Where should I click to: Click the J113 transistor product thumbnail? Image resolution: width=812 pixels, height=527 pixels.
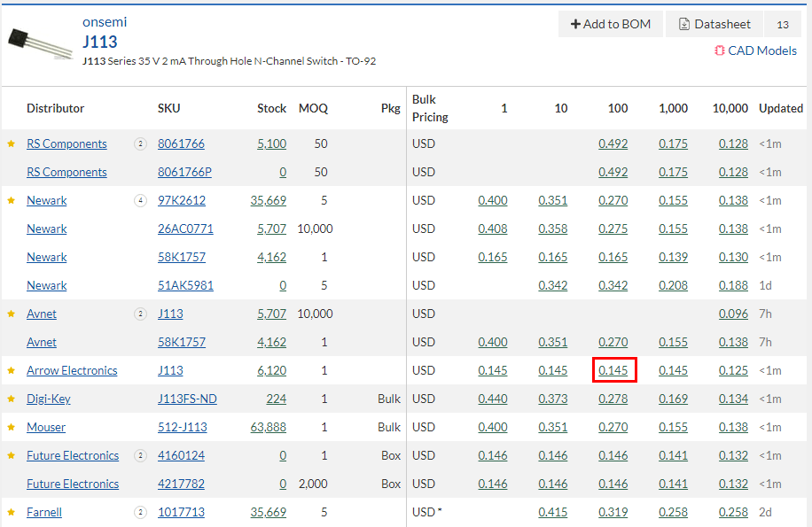coord(40,44)
